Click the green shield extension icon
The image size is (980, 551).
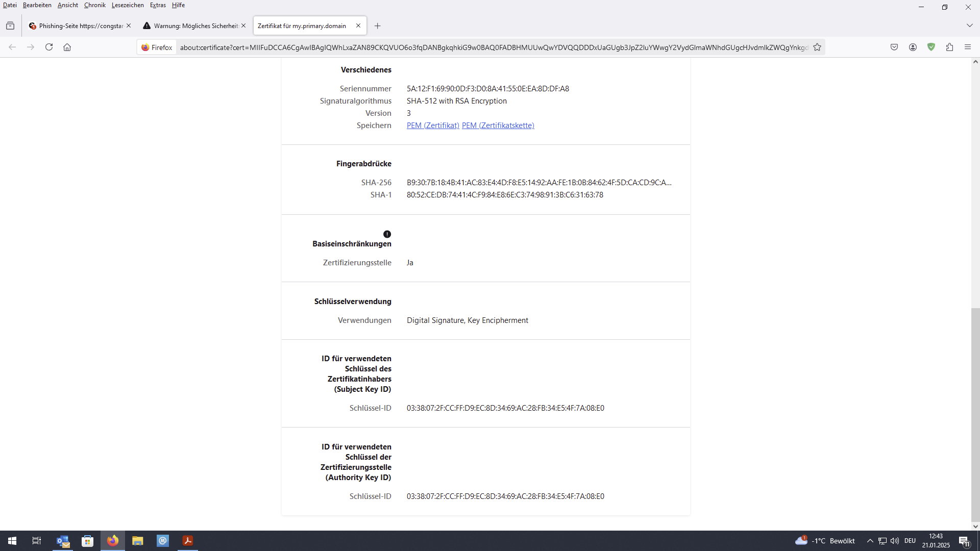pyautogui.click(x=931, y=47)
